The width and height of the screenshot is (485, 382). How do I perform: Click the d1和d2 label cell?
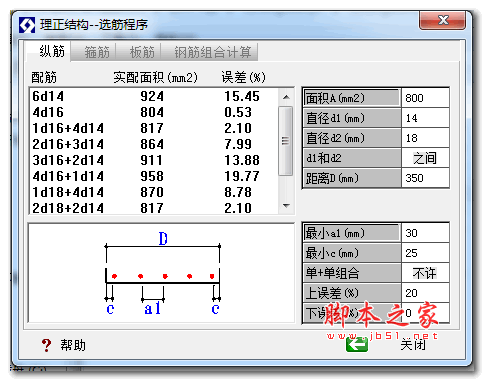click(x=352, y=158)
